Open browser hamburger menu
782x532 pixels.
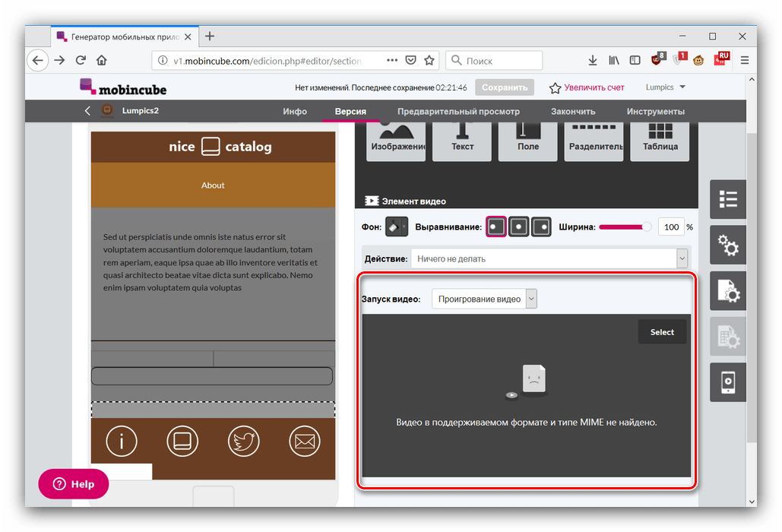(745, 60)
